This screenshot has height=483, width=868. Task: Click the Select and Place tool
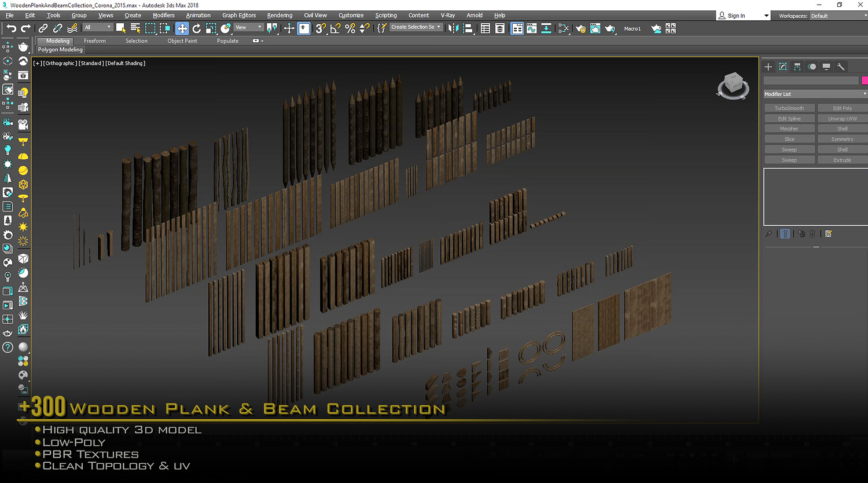[226, 28]
